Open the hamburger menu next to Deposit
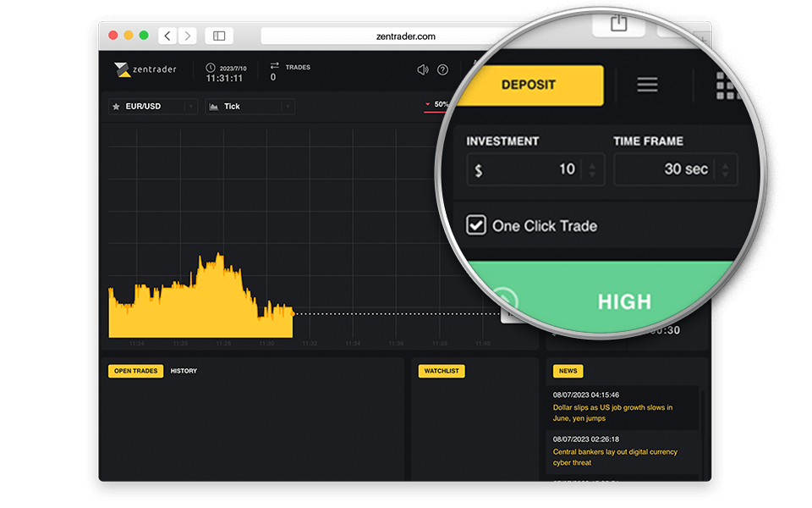This screenshot has height=508, width=812. (647, 85)
